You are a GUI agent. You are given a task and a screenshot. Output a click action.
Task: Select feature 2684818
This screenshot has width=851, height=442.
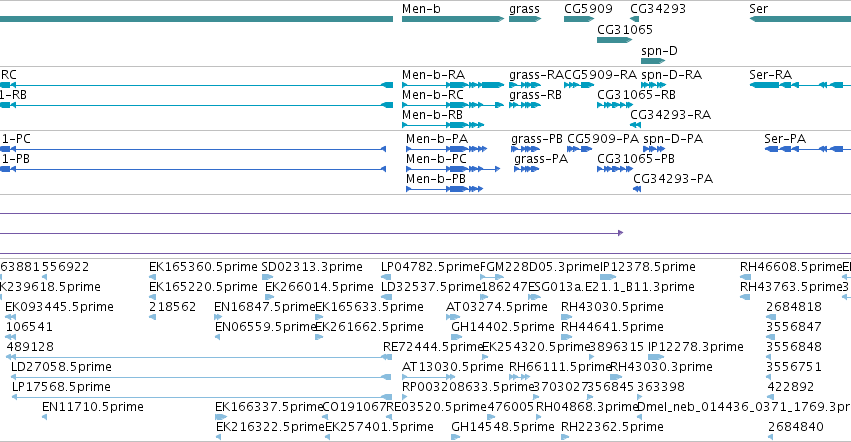click(770, 317)
